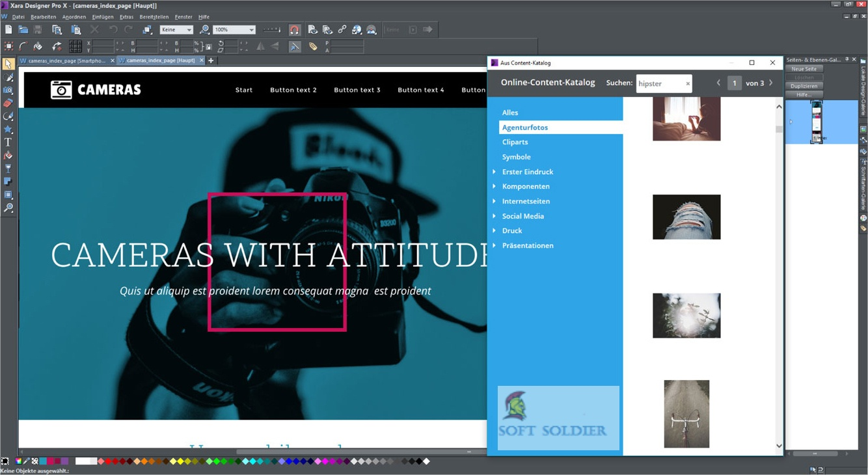Select the Text tool
The height and width of the screenshot is (475, 868).
click(x=8, y=142)
